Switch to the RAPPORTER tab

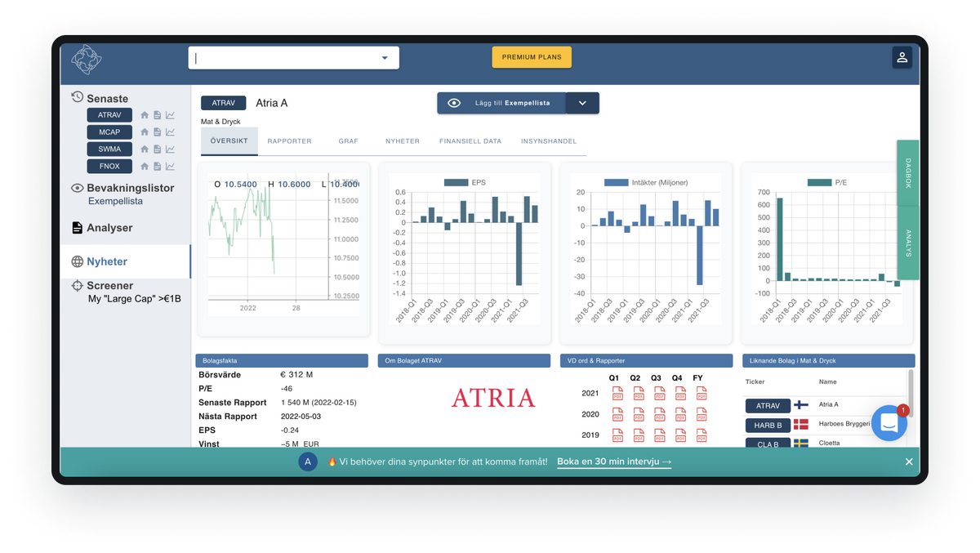(289, 140)
